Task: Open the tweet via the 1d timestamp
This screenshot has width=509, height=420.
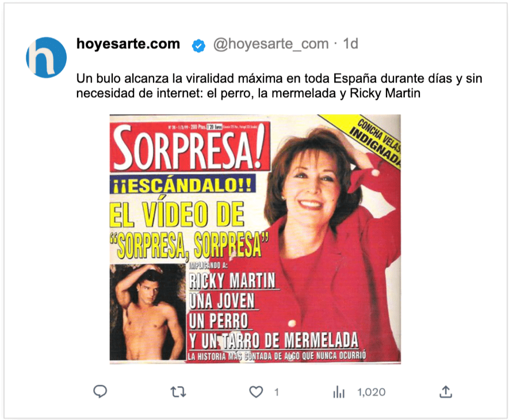Action: 351,44
